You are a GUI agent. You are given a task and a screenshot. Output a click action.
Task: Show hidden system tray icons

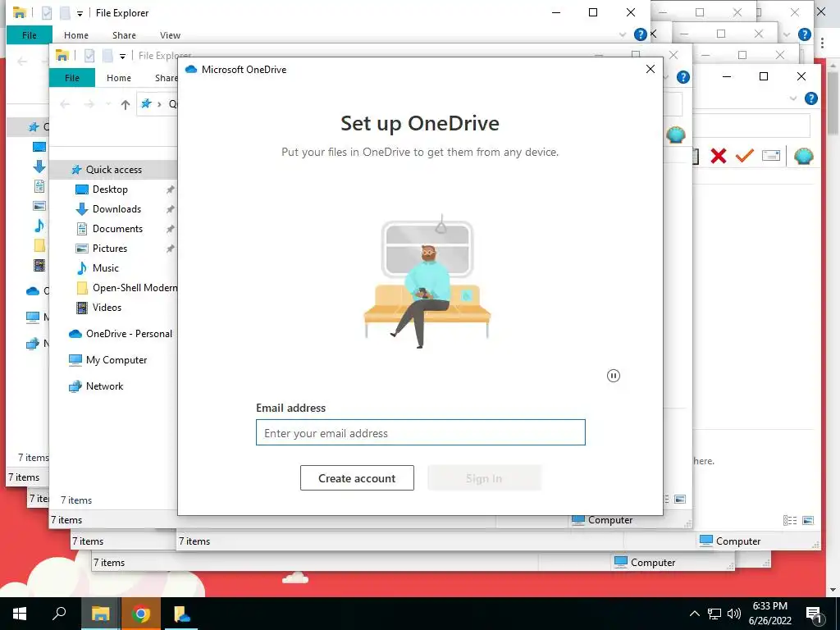pyautogui.click(x=694, y=614)
